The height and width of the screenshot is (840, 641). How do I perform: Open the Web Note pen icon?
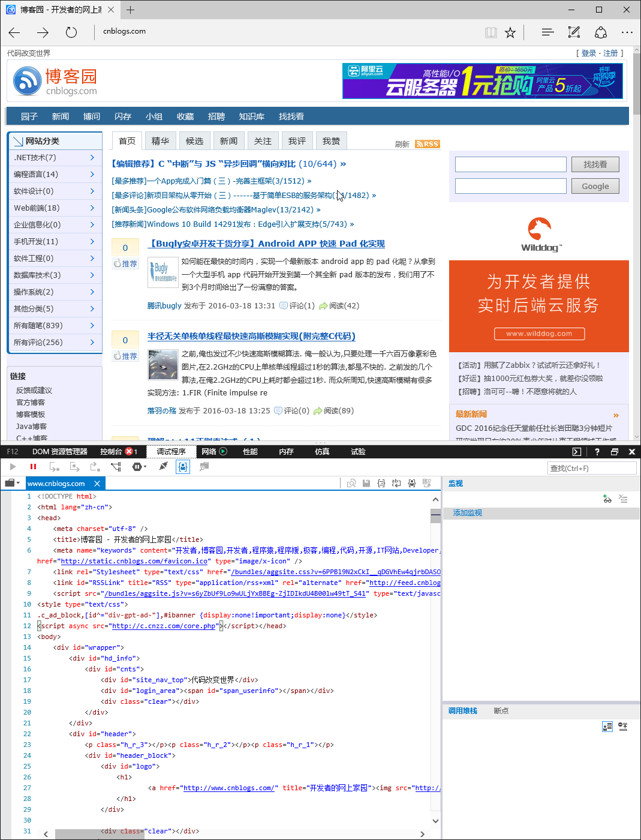(574, 32)
